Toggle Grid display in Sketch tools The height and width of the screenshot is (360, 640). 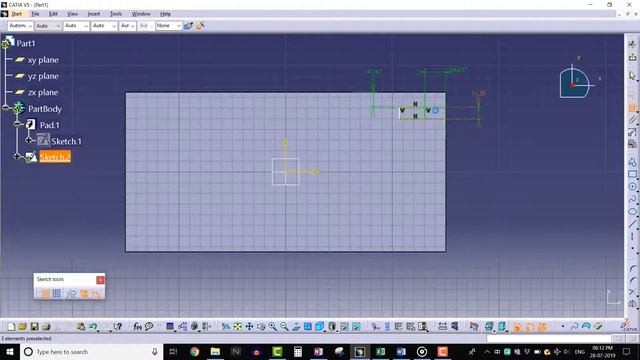click(45, 293)
